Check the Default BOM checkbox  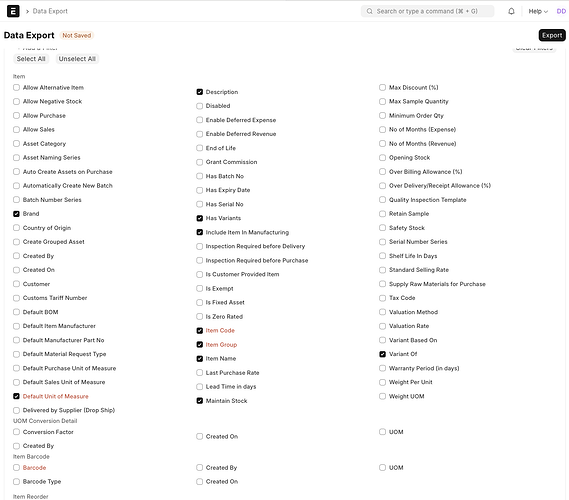coord(16,312)
